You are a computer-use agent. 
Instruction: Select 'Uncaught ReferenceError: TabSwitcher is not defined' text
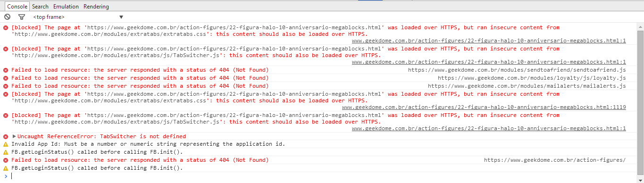click(101, 137)
